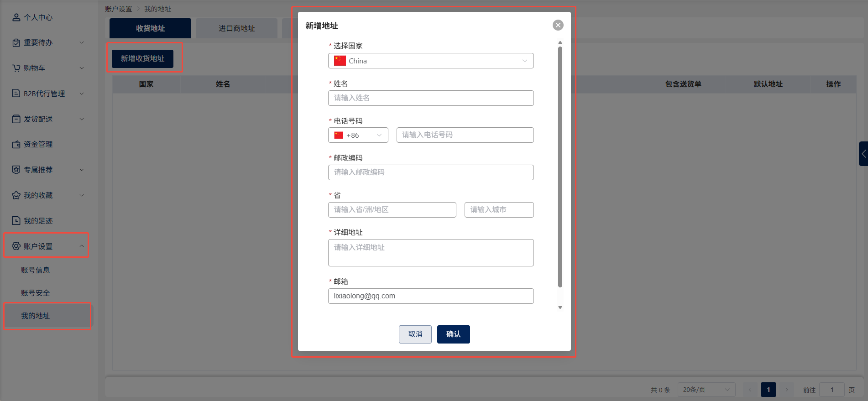
Task: Click the 详细地址 text area
Action: pos(431,253)
